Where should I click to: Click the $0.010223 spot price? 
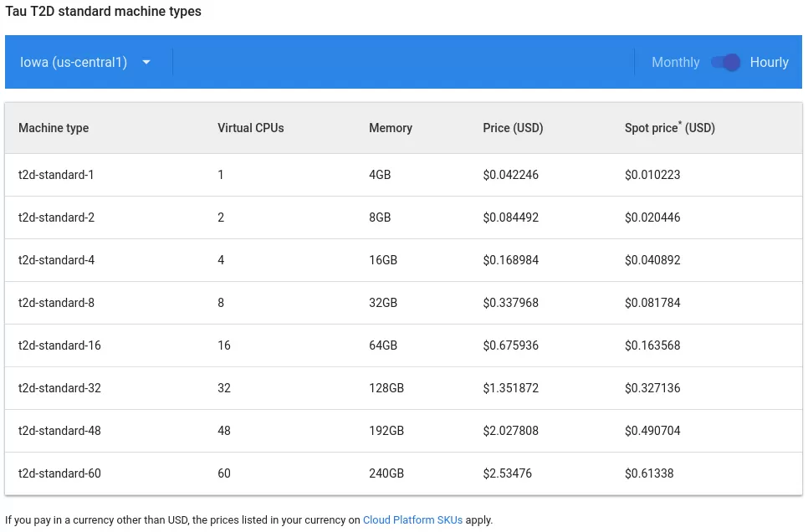652,175
